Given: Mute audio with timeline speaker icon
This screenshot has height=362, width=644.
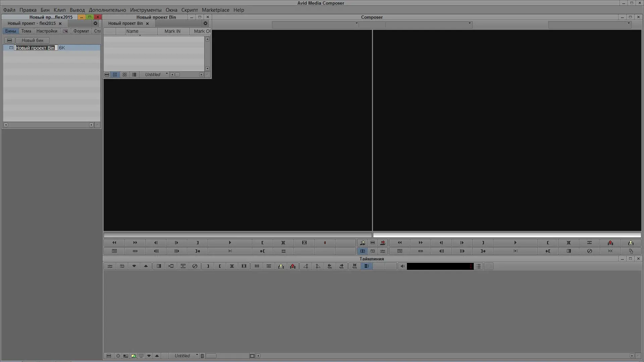Looking at the screenshot, I should [402, 266].
